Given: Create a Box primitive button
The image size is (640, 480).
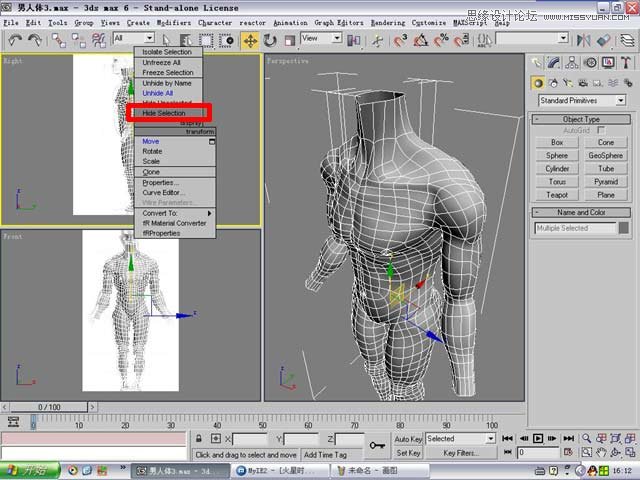Looking at the screenshot, I should click(x=557, y=142).
